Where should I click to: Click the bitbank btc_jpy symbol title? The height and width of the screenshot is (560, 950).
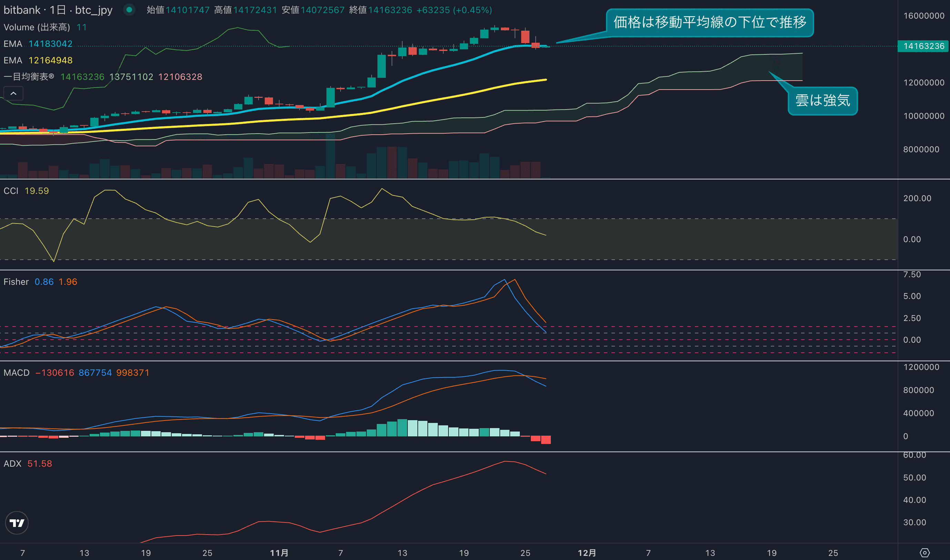pos(58,10)
